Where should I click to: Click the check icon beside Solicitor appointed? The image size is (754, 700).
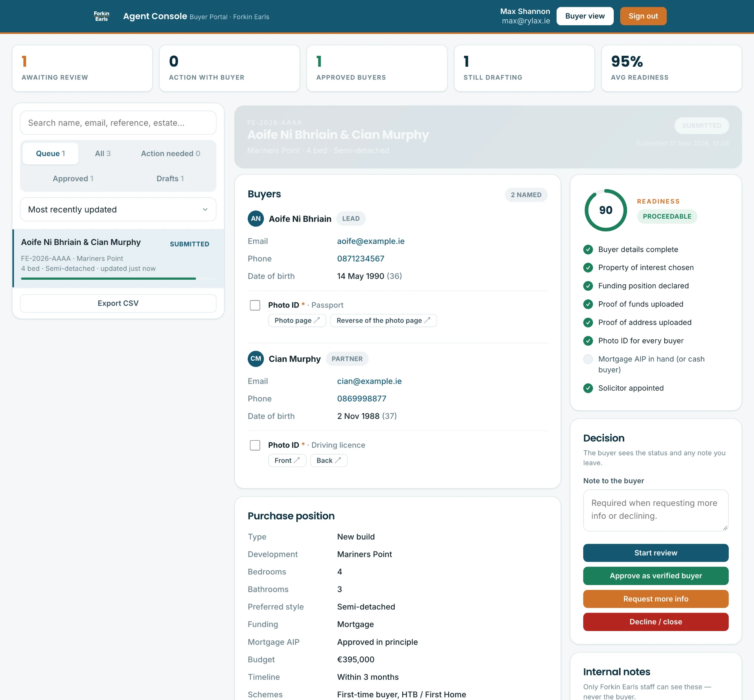(x=588, y=388)
